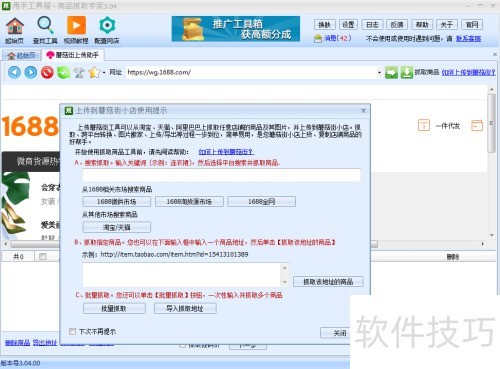Open the gear network configuration icon
This screenshot has width=500, height=369.
tap(107, 26)
